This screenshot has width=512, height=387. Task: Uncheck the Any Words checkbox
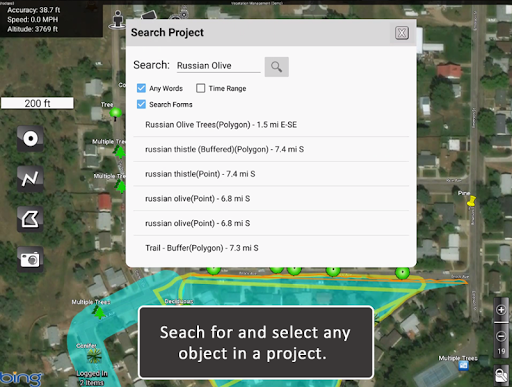point(141,88)
